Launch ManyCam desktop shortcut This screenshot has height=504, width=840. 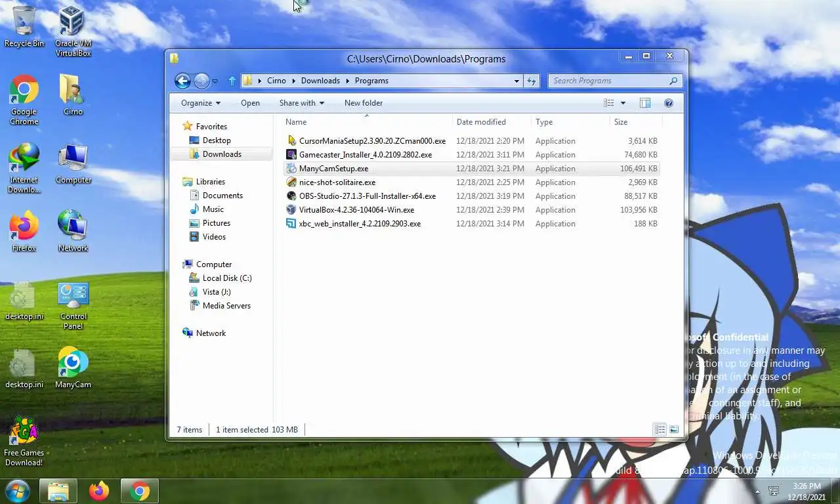click(x=73, y=367)
